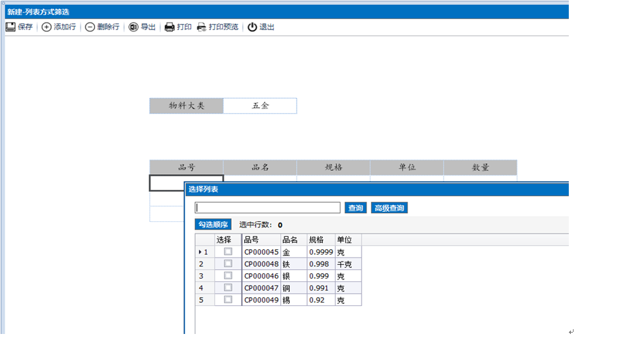The image size is (644, 349).
Task: Click the Save (保存) floppy disk icon
Action: click(x=11, y=27)
